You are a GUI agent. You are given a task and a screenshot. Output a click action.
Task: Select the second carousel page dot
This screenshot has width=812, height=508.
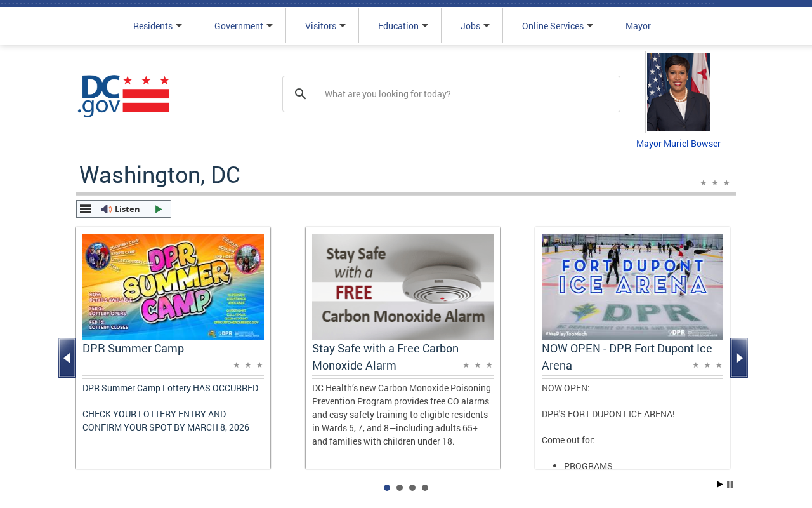coord(400,488)
